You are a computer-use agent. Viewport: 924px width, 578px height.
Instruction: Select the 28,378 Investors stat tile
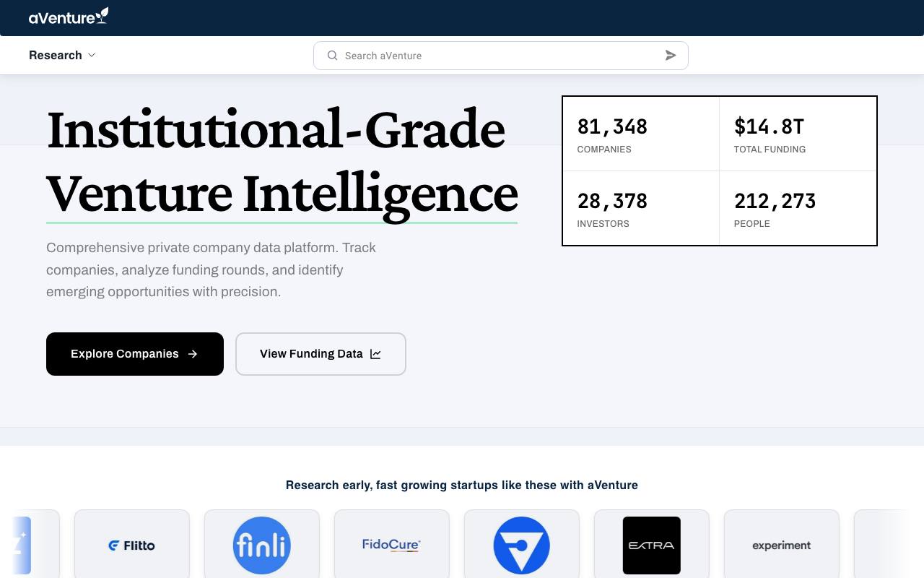[x=641, y=208]
